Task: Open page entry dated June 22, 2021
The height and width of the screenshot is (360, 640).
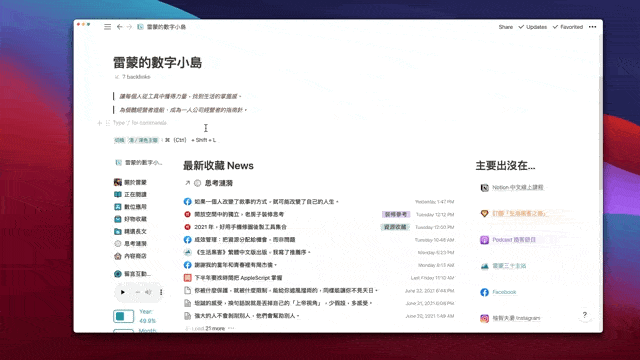Action: [318, 291]
